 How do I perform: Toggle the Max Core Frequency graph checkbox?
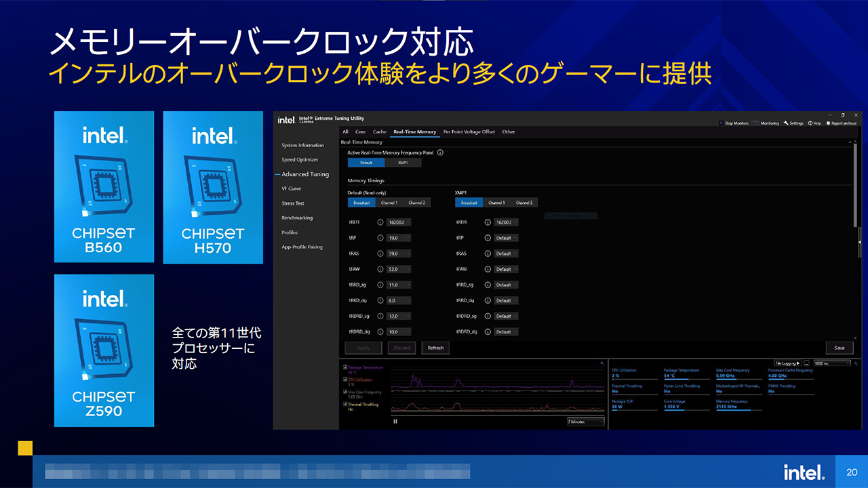pos(346,392)
